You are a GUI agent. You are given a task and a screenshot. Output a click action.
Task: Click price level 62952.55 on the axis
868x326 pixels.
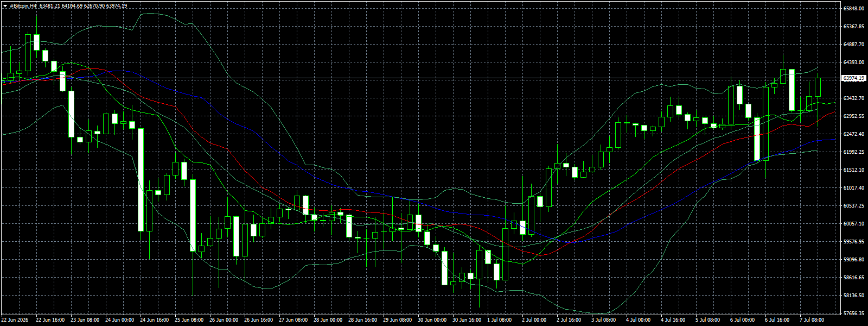(x=854, y=116)
